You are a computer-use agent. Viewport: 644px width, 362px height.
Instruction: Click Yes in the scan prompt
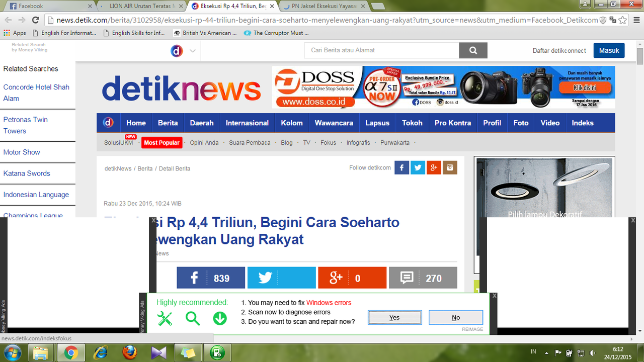click(394, 317)
